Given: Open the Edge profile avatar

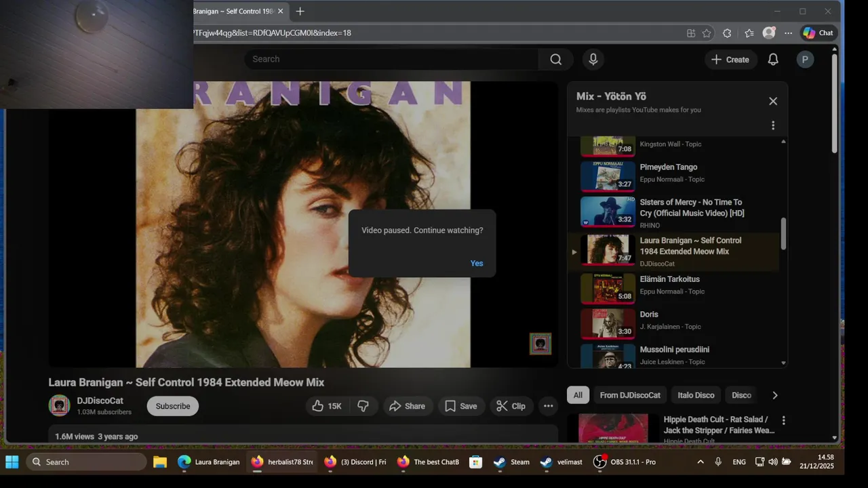Looking at the screenshot, I should (x=769, y=33).
